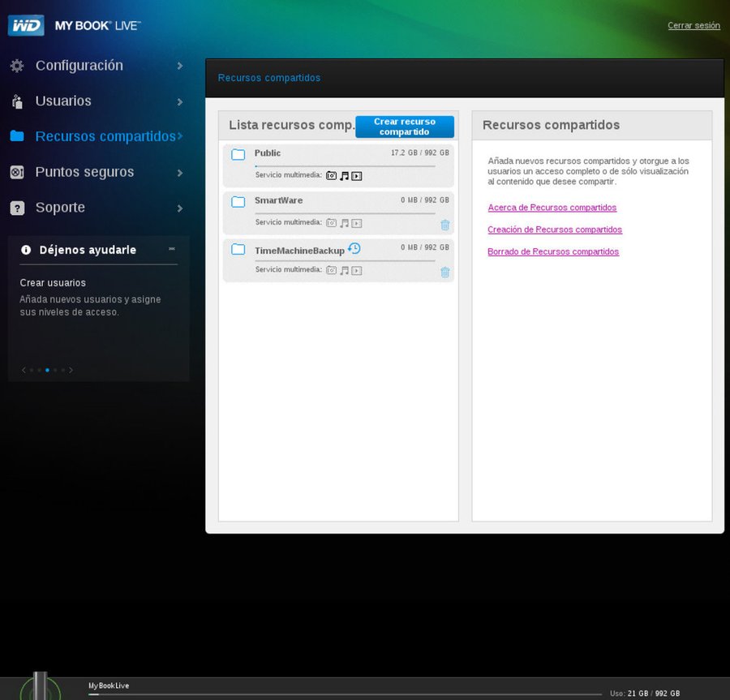Expand the Puntos seguros chevron
The image size is (730, 700).
179,173
